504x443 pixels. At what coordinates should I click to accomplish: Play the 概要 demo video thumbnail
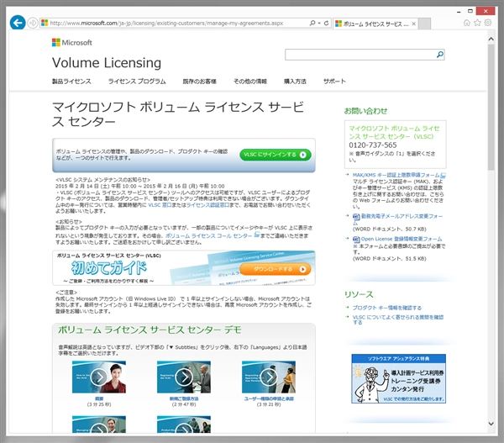[99, 377]
